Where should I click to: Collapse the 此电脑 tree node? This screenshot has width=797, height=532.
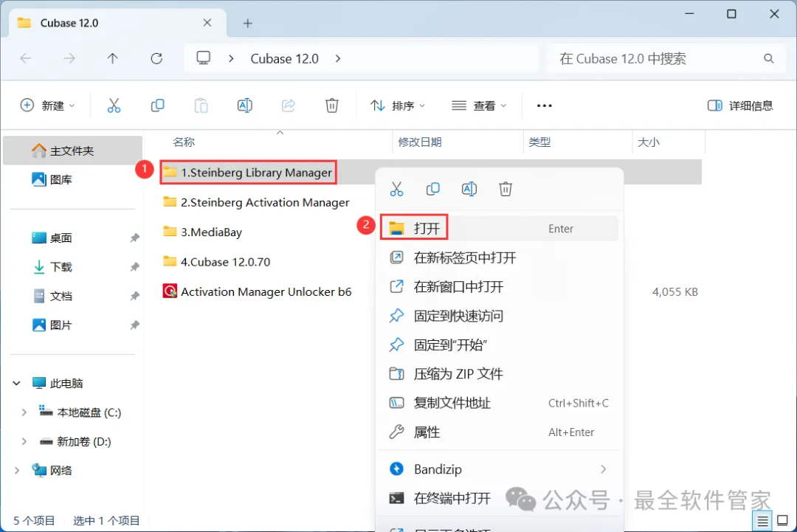pos(17,383)
